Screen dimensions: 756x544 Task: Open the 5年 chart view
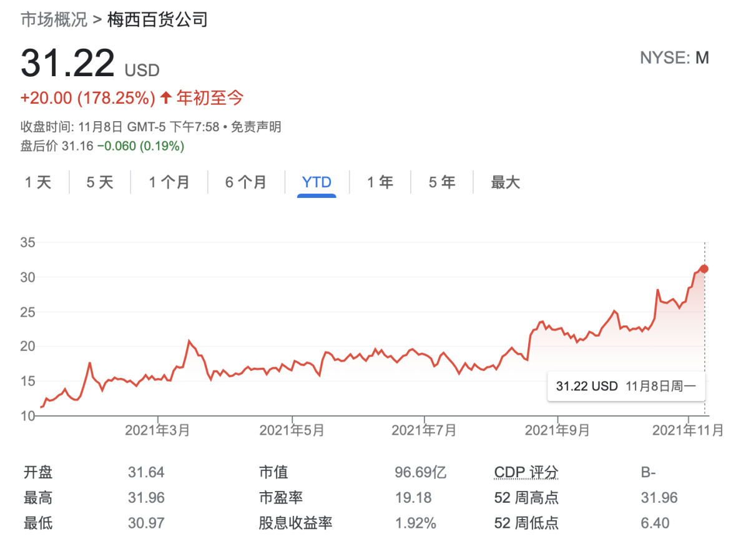click(442, 182)
